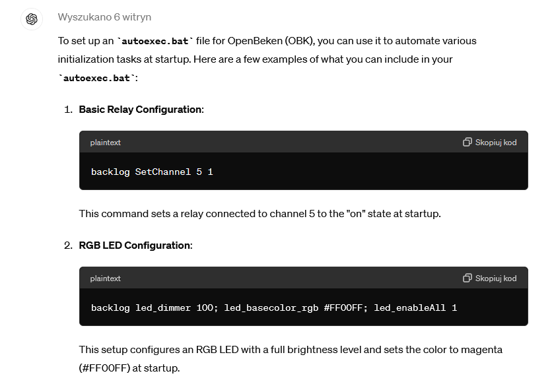Click the sentence about relay on channel 5
Viewport: 554px width, 392px height.
pos(260,214)
